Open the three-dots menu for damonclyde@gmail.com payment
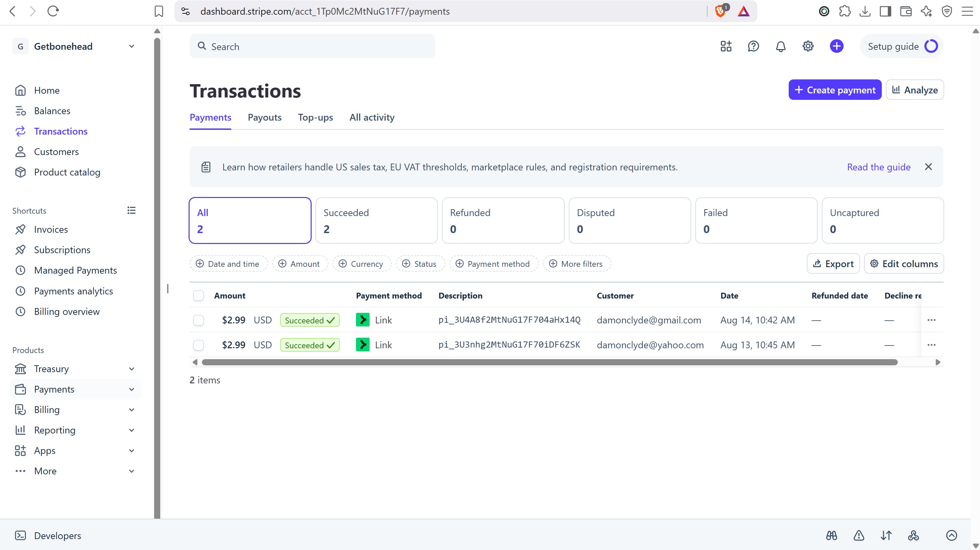Screen dimensions: 980x550 [x=931, y=320]
